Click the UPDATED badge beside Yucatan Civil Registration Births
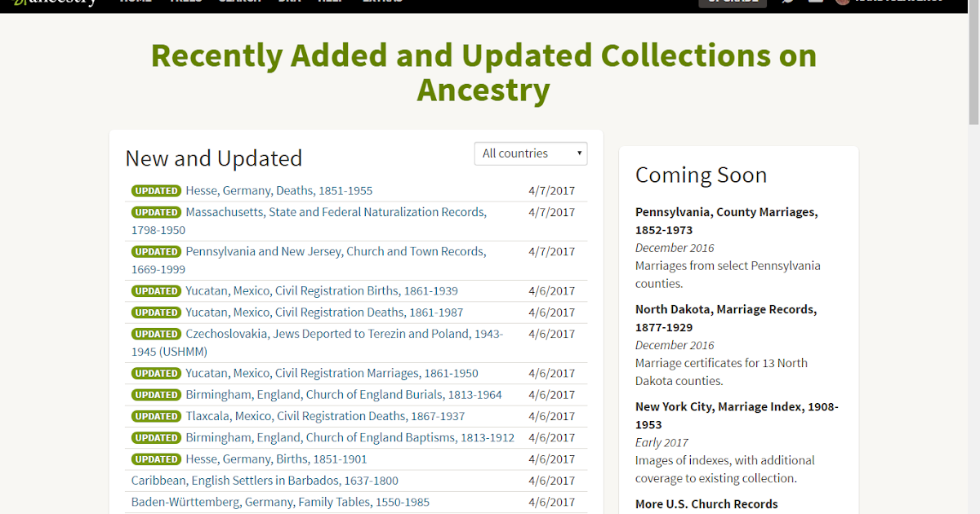980x514 pixels. (156, 290)
